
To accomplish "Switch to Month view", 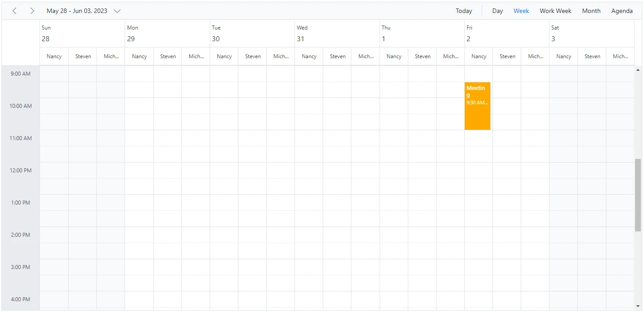I will (591, 11).
